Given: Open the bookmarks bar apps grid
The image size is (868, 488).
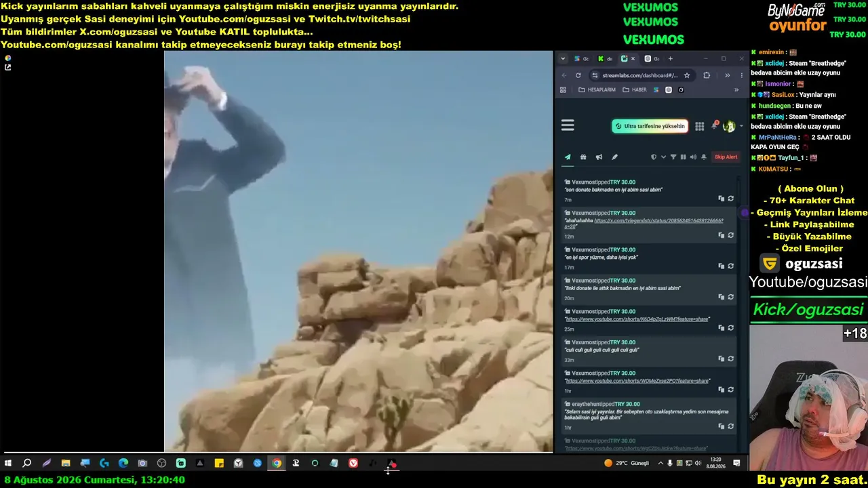Looking at the screenshot, I should 563,89.
